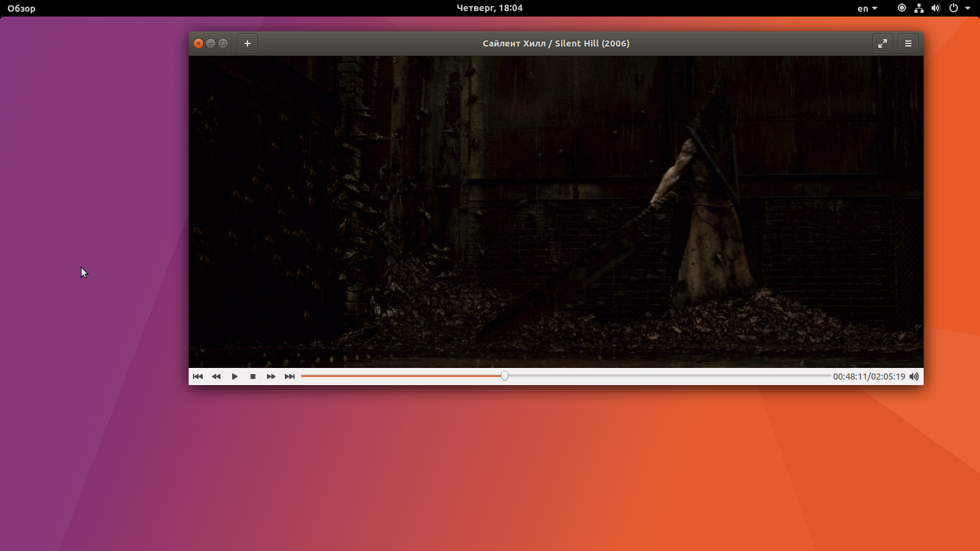
Task: Click the seek slider handle
Action: point(504,376)
